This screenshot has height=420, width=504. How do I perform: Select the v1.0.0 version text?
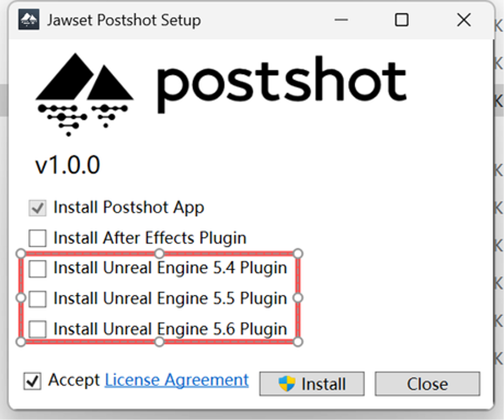(68, 164)
